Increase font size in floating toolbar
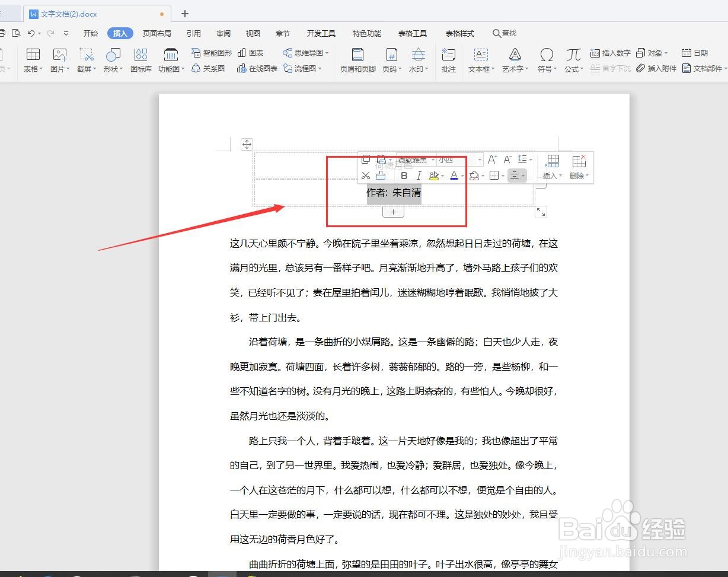 (492, 160)
